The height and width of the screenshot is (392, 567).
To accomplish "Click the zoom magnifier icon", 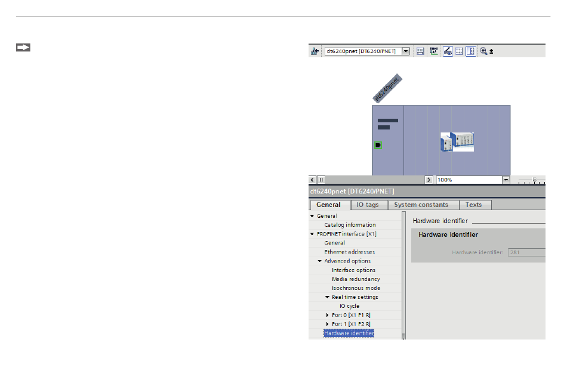I will (483, 51).
